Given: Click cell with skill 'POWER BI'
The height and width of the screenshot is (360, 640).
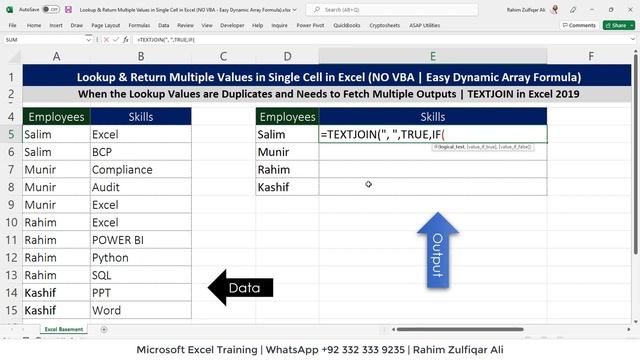Looking at the screenshot, I should pos(140,240).
